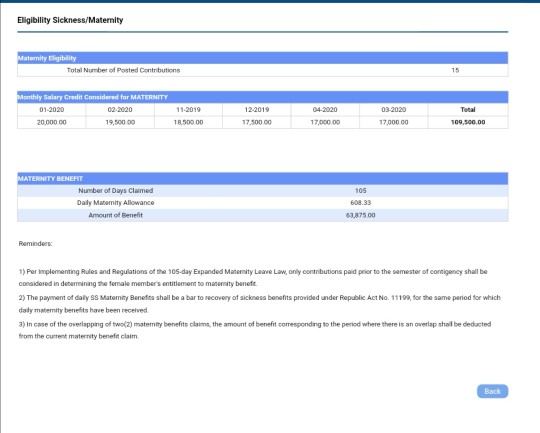This screenshot has height=433, width=540.
Task: Select the Daily Maternity Allowance value 608.33
Action: [361, 203]
